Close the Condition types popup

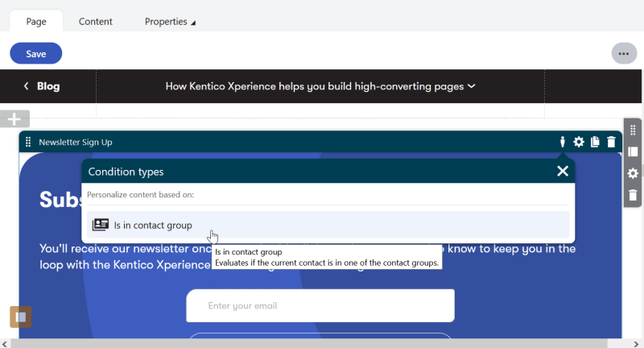point(563,171)
